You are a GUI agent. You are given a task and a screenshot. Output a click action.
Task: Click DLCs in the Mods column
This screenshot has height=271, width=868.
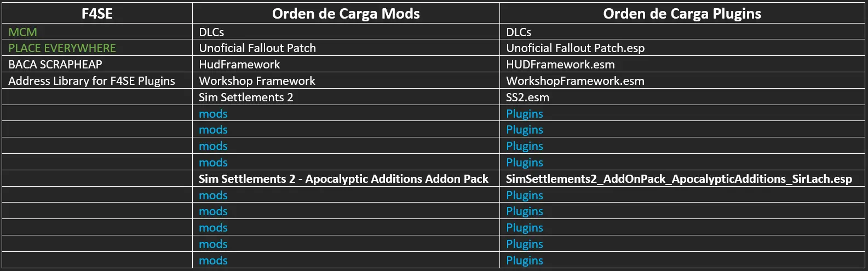[346, 32]
